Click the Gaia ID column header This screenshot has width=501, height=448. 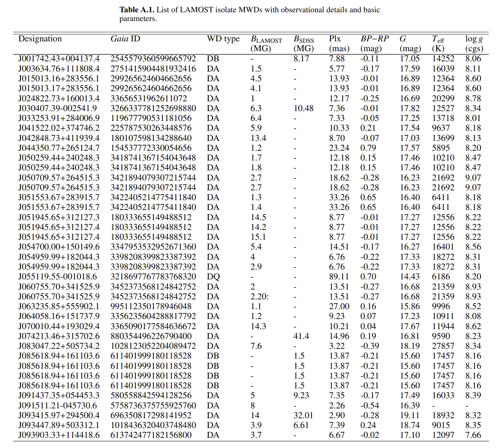pos(125,39)
